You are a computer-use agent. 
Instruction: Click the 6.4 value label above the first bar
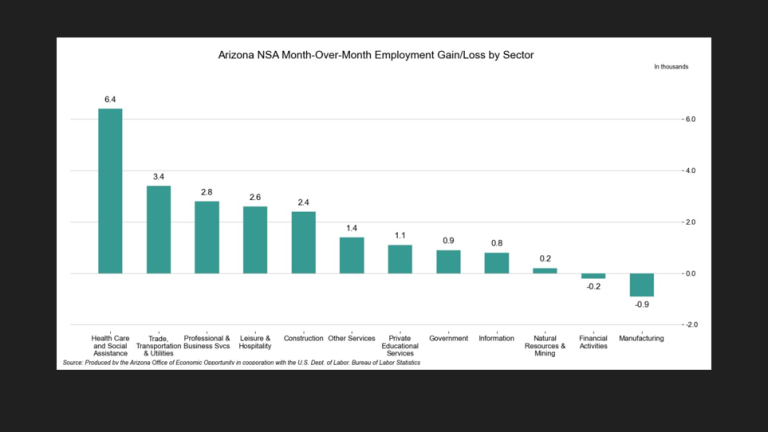click(110, 100)
